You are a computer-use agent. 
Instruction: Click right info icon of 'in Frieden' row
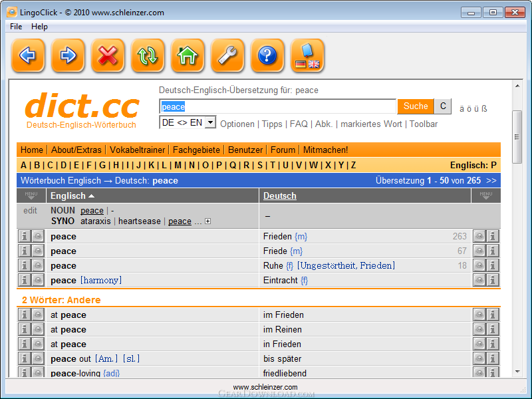pyautogui.click(x=493, y=344)
